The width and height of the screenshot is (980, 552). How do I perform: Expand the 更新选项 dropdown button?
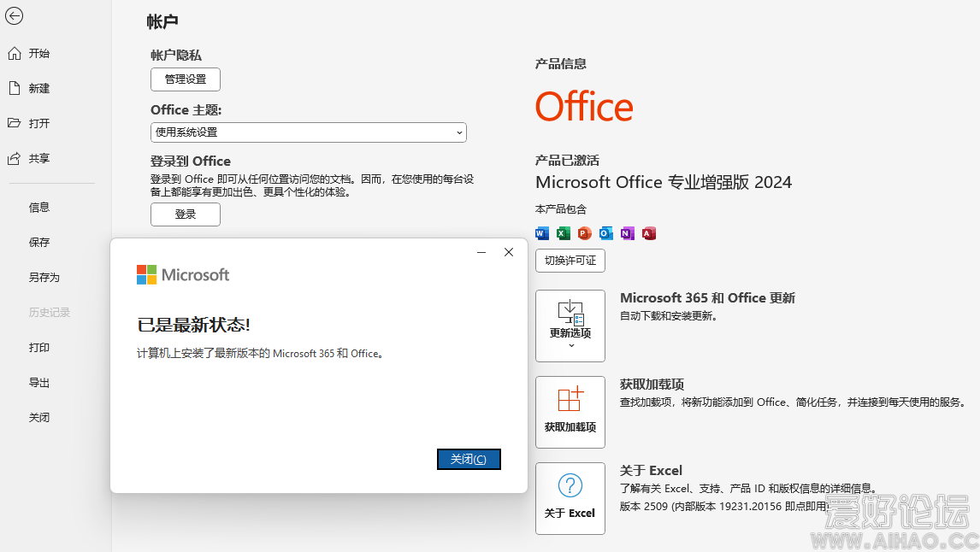[570, 326]
